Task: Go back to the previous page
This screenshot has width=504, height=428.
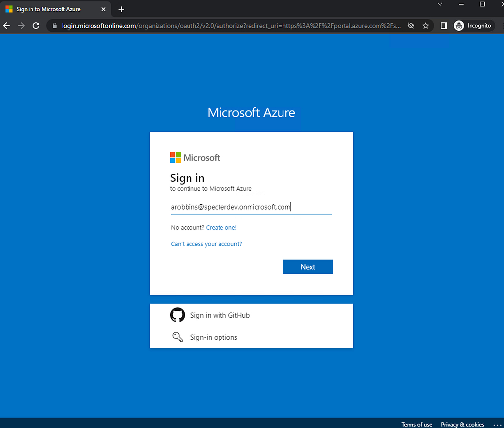Action: coord(7,26)
